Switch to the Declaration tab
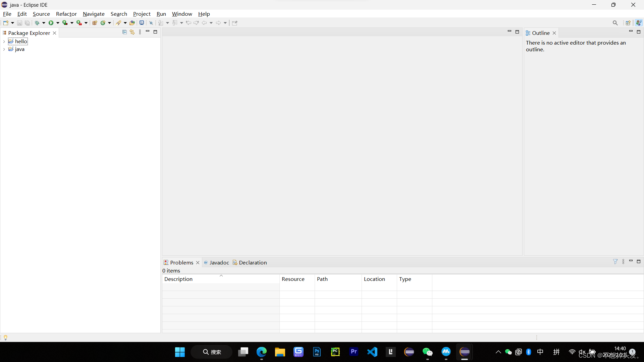The image size is (644, 362). point(253,262)
